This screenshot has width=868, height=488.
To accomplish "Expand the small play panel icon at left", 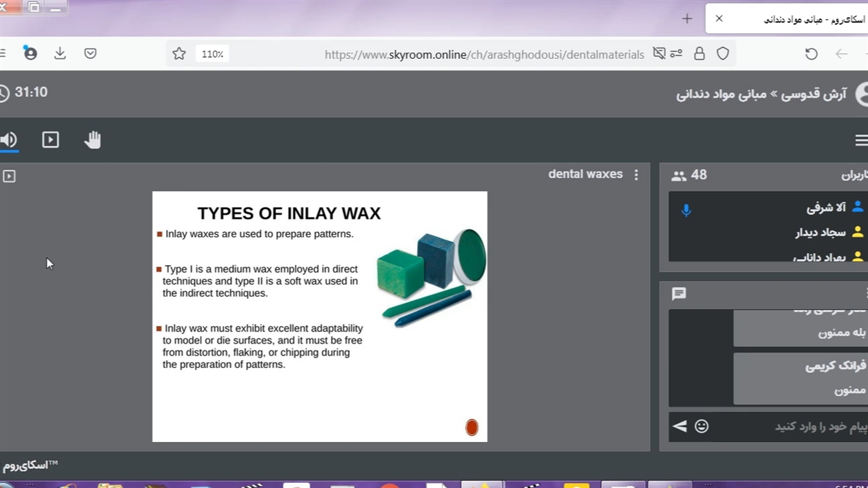I will pos(9,176).
